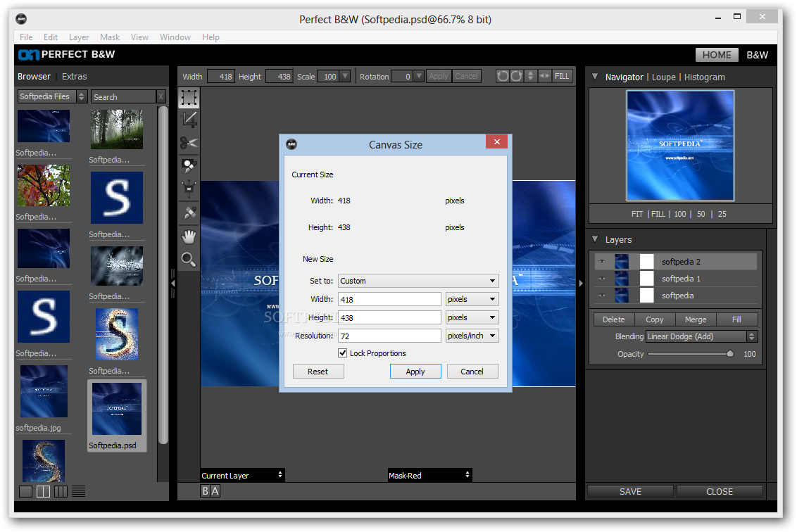Uncheck the Lock Proportions checkbox

[343, 353]
